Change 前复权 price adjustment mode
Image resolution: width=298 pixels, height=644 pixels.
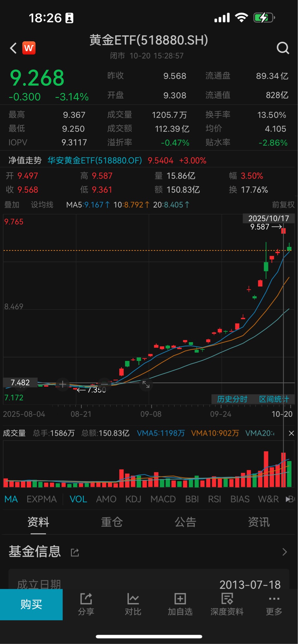click(283, 205)
